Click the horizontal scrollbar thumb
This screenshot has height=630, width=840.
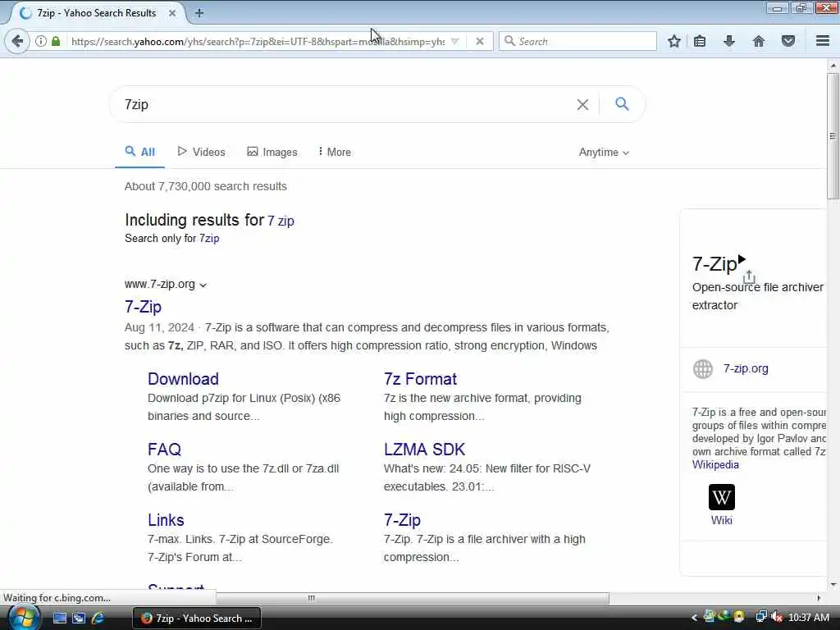tap(413, 598)
